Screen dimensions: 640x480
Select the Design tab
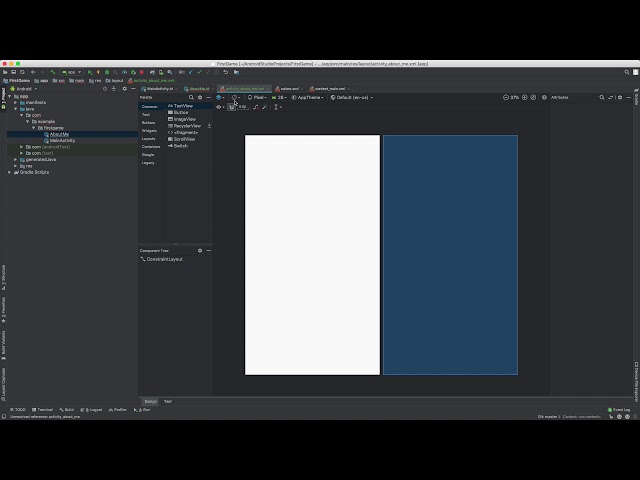[151, 402]
